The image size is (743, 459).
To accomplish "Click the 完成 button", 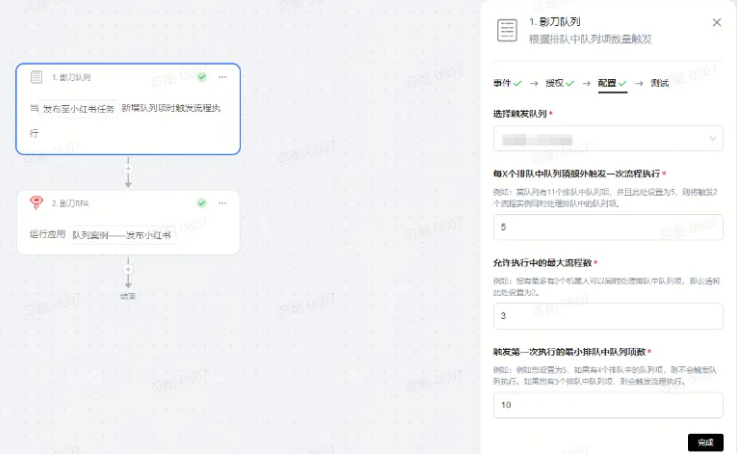I will point(706,442).
